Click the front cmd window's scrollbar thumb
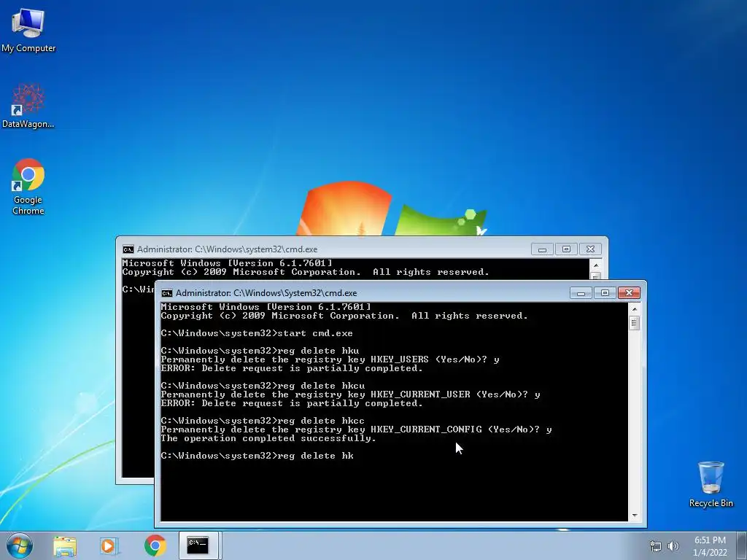Image resolution: width=747 pixels, height=560 pixels. (634, 323)
